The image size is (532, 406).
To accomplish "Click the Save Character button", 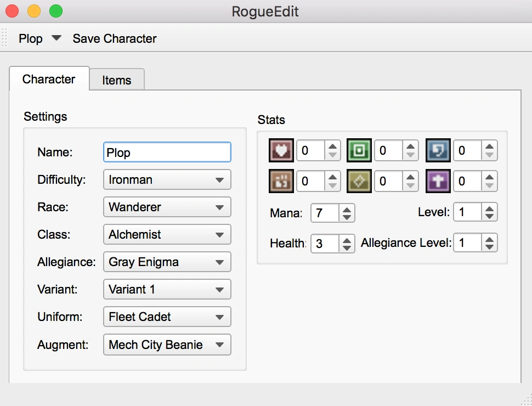I will 114,38.
